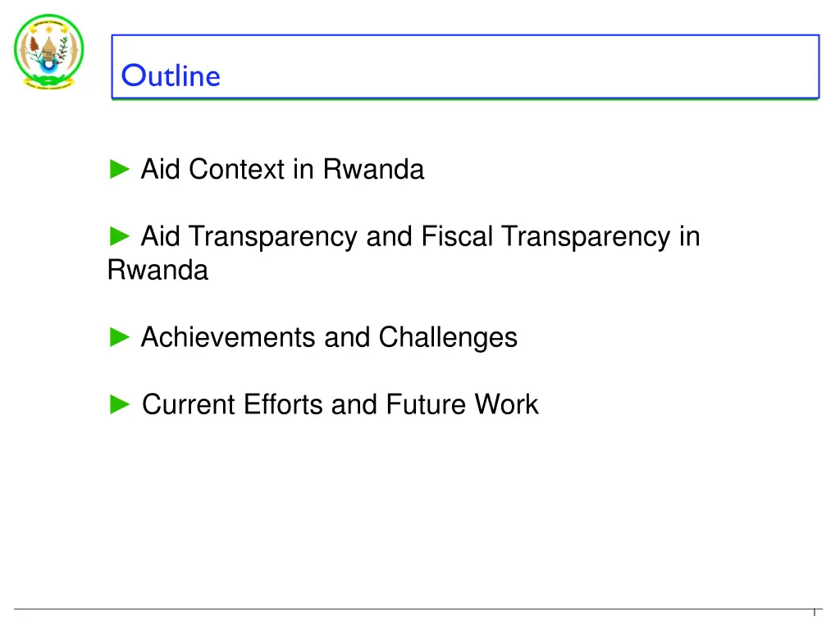The height and width of the screenshot is (630, 840).
Task: Select the Outline slide title
Action: (x=171, y=75)
